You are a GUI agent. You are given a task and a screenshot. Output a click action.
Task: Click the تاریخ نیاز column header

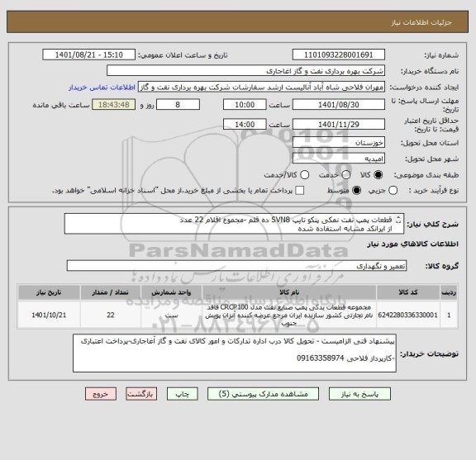point(49,292)
